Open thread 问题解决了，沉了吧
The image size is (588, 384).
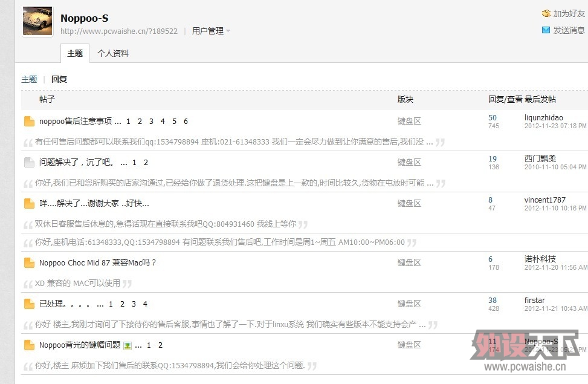coord(77,162)
